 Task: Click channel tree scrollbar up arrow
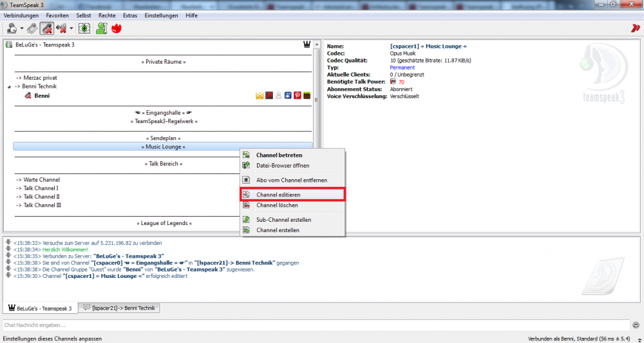point(316,44)
